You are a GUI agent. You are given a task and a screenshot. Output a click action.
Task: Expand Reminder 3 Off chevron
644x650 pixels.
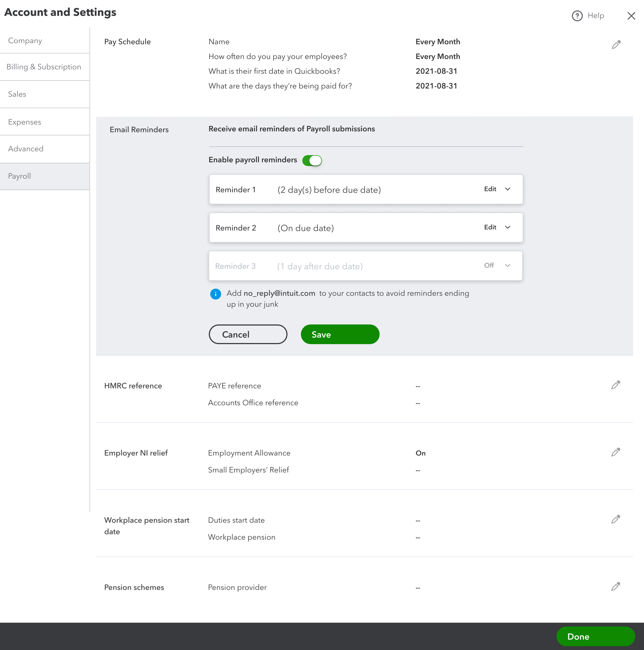pyautogui.click(x=508, y=265)
